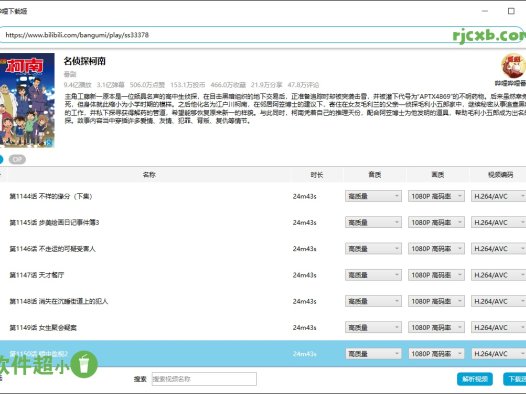Open audio quality dropdown for episode 1148
Image resolution: width=526 pixels, height=394 pixels.
point(373,301)
